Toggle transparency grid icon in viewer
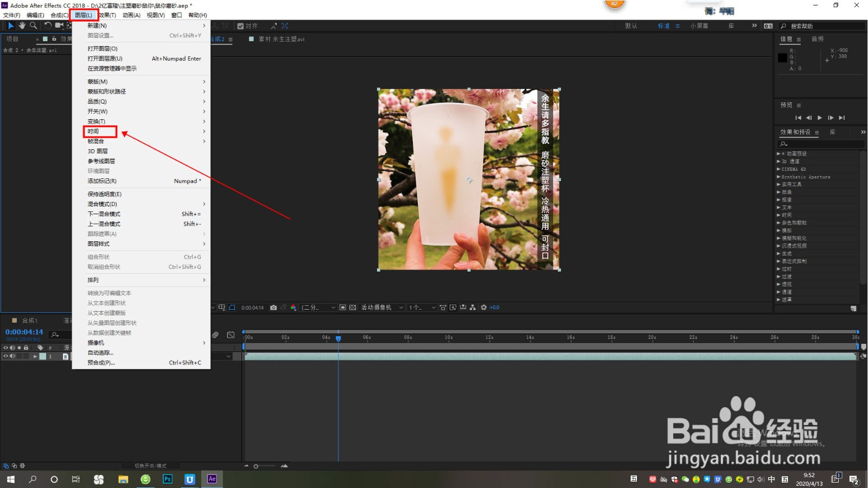 [x=353, y=307]
